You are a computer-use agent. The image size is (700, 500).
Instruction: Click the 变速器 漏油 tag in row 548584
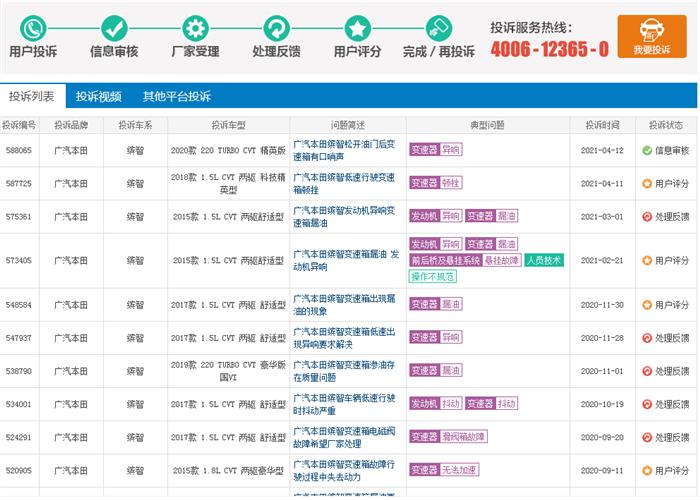click(436, 304)
